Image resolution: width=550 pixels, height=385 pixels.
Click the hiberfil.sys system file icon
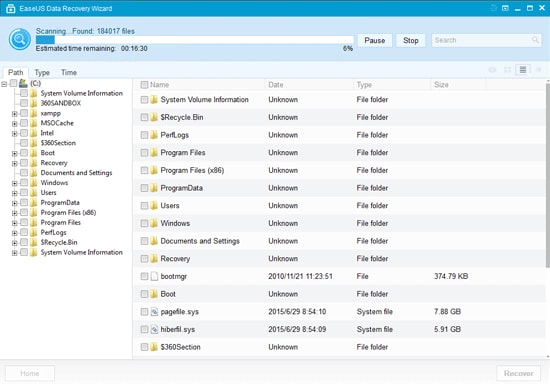[x=154, y=329]
